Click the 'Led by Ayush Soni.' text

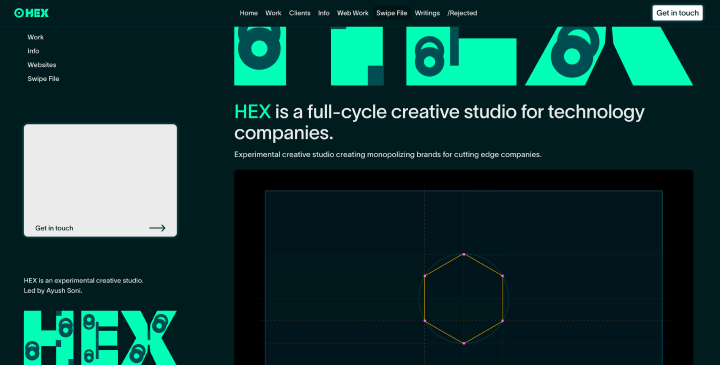tap(53, 291)
